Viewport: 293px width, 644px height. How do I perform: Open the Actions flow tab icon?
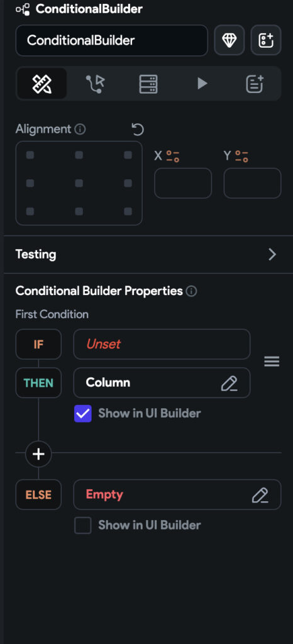click(x=95, y=84)
